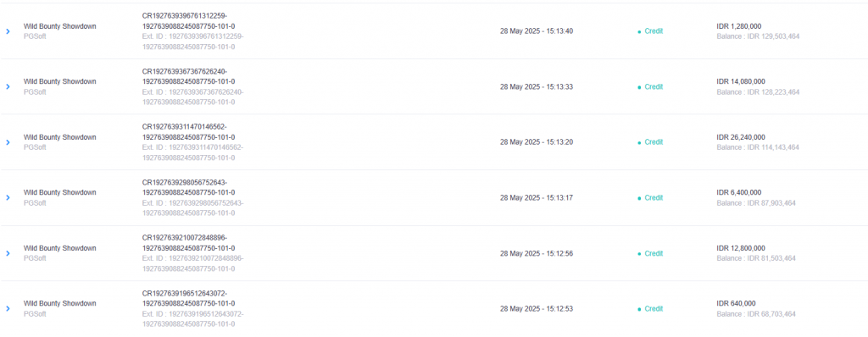Click Wild Bounty Showdown in the 15:13:40 row
Screen dimensions: 868x337
click(60, 26)
